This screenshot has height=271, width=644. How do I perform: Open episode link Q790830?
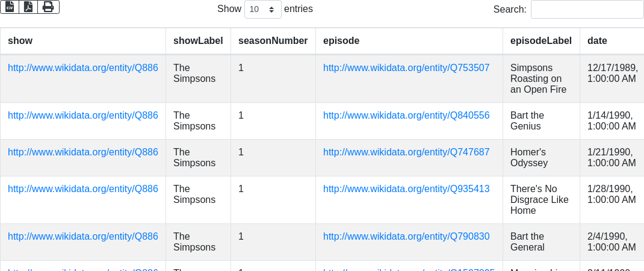pyautogui.click(x=406, y=237)
